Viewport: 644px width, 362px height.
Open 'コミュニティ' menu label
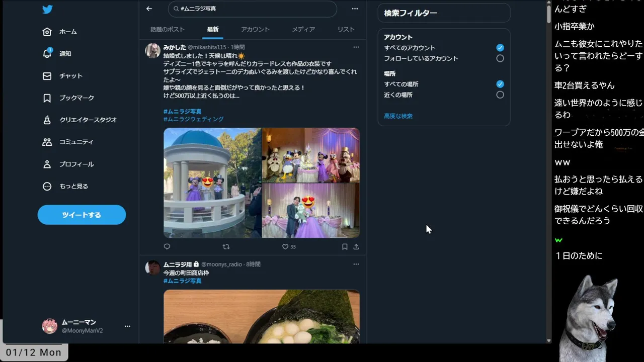pyautogui.click(x=76, y=142)
